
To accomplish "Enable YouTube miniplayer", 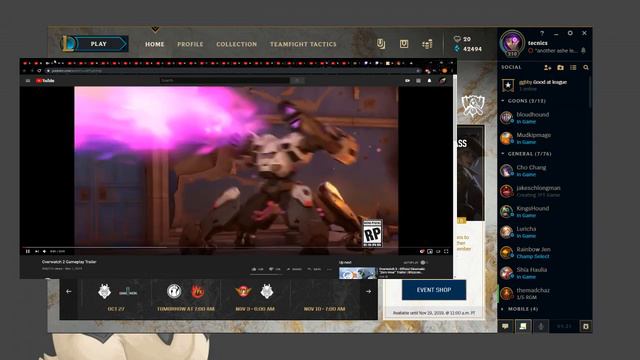I will (x=430, y=251).
